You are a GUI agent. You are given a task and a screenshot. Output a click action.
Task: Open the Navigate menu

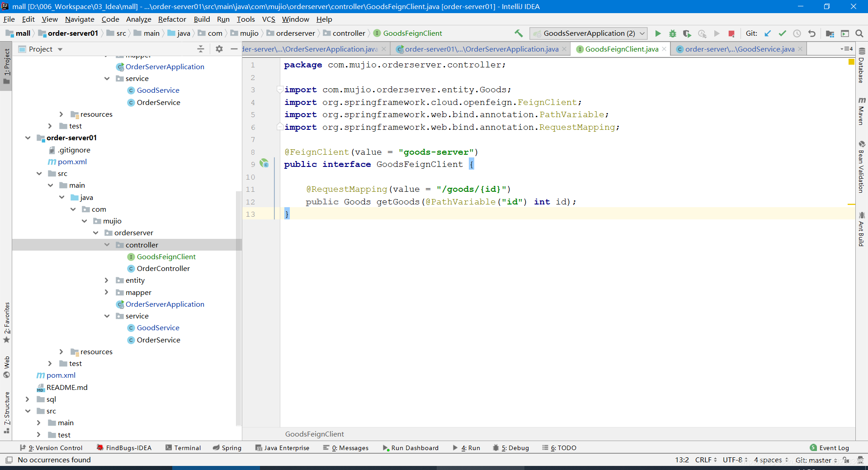80,19
